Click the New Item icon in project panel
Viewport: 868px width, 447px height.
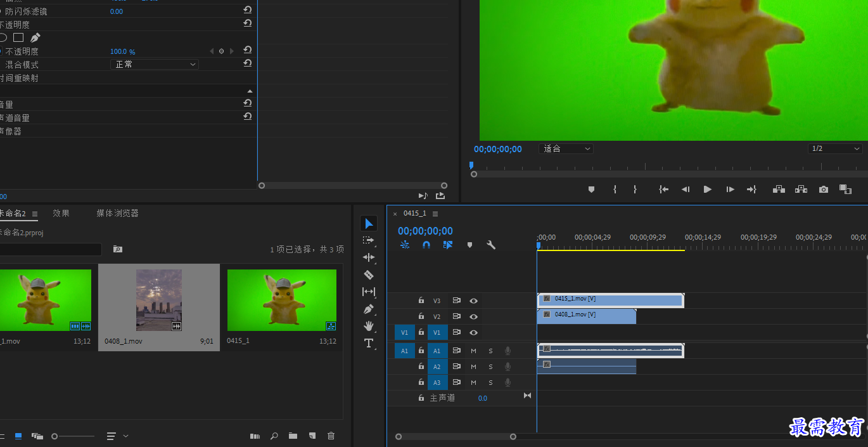point(312,436)
